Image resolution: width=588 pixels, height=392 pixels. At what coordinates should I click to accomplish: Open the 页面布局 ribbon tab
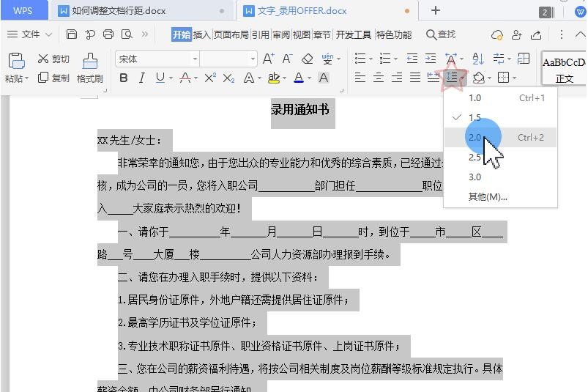pyautogui.click(x=231, y=34)
